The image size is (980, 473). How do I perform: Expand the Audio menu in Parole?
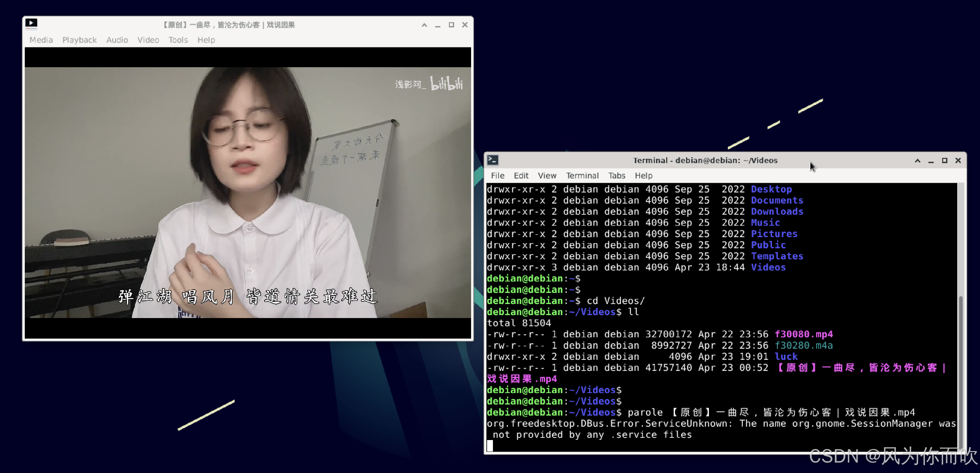(117, 40)
